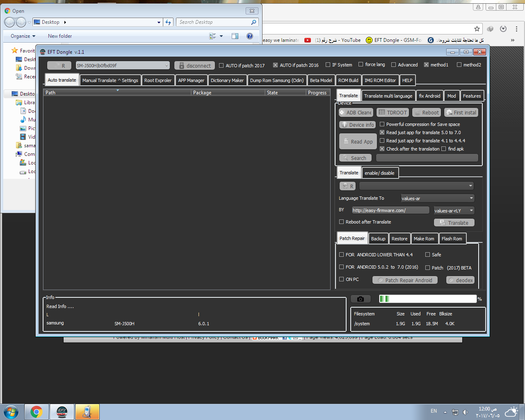The height and width of the screenshot is (420, 525).
Task: Toggle preview pane icon in Open dialog
Action: point(235,36)
